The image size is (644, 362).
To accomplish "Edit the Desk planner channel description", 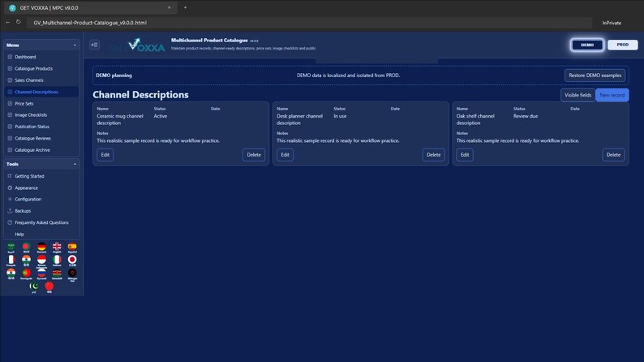I will tap(285, 155).
